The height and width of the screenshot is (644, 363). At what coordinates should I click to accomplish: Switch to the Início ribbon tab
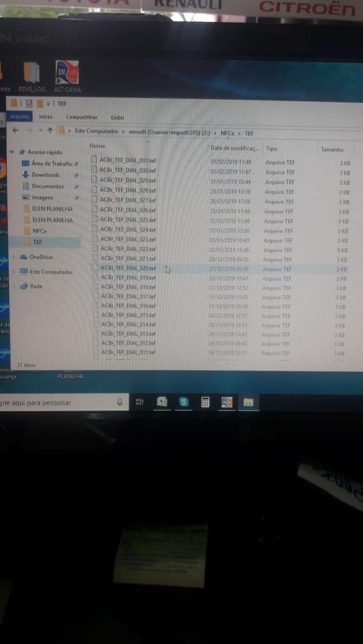click(45, 117)
